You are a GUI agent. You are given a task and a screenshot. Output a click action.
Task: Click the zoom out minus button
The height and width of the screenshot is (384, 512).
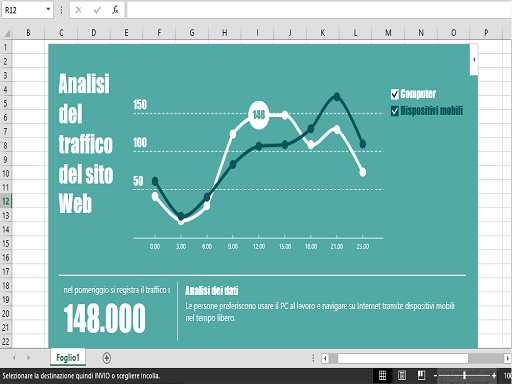click(x=435, y=376)
